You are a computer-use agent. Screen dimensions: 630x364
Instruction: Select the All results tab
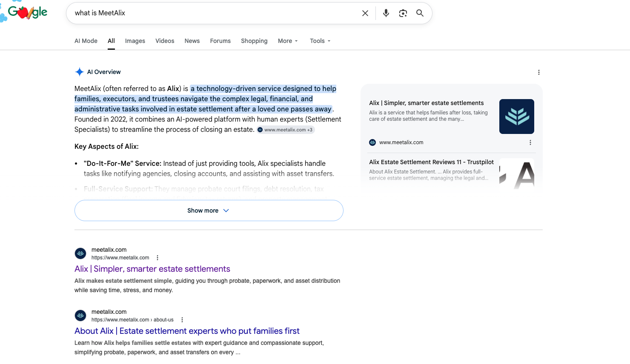[111, 41]
